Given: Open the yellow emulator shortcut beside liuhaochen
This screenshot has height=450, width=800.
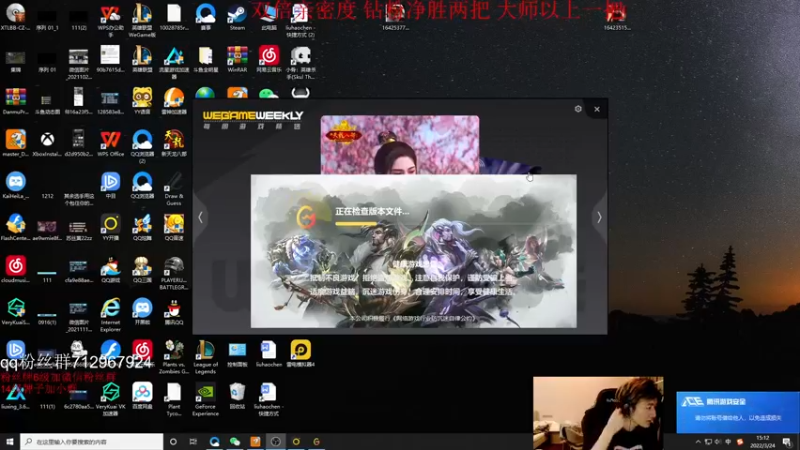Looking at the screenshot, I should [x=301, y=353].
